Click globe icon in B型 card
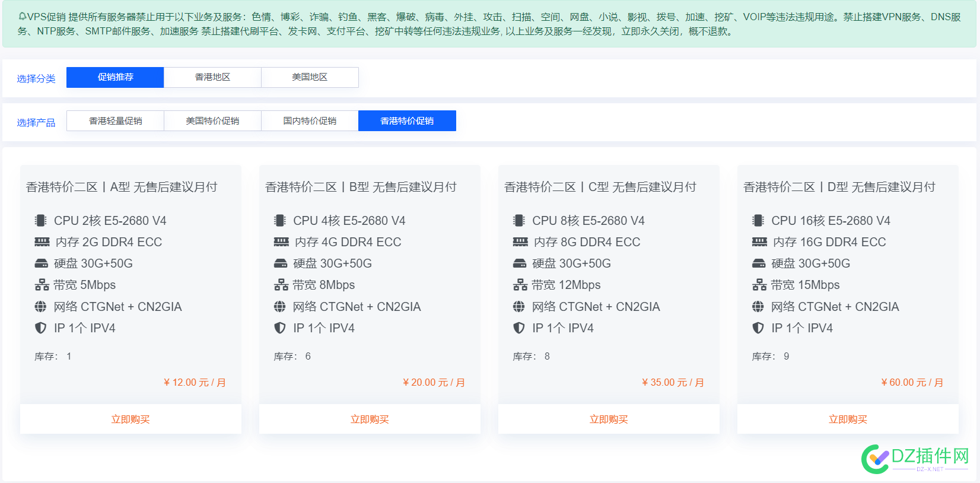The image size is (980, 483). click(279, 307)
